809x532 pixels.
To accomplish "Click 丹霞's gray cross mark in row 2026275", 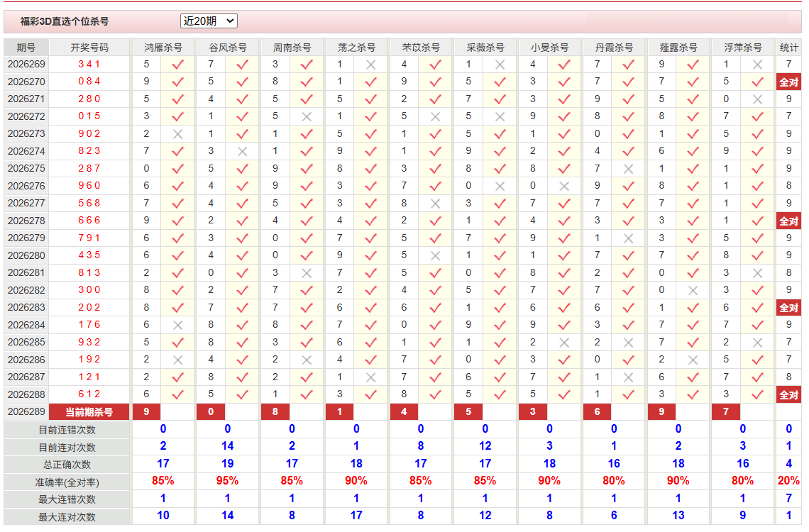I will pos(629,169).
